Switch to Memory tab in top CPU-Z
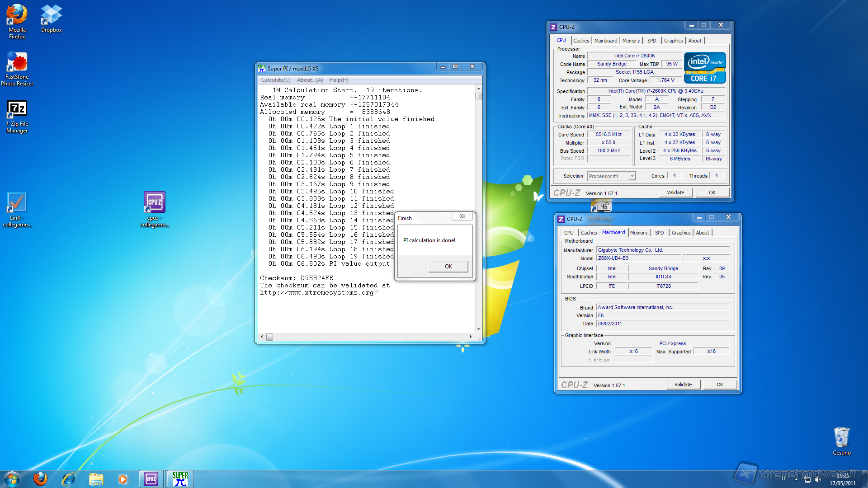The image size is (868, 488). pyautogui.click(x=631, y=41)
